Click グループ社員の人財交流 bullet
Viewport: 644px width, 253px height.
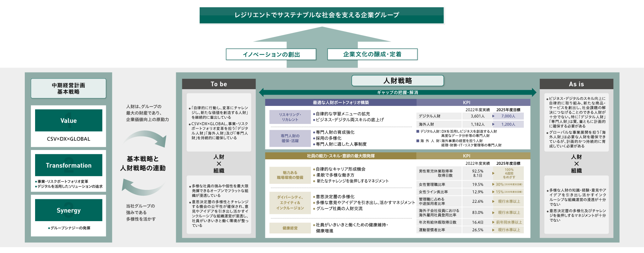(x=338, y=209)
